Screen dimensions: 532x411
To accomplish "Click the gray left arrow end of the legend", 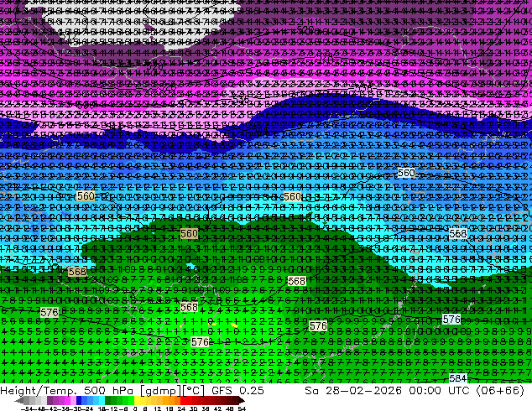I will 19,401.
